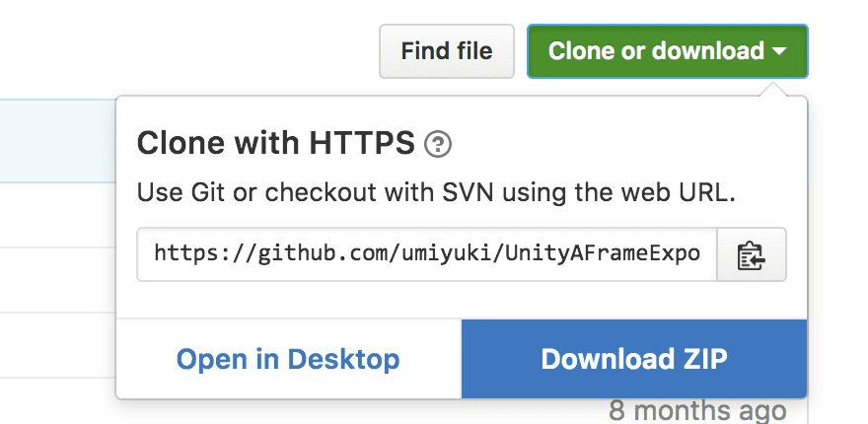Click the caret on Clone or download
Screen dimensions: 868x424
point(779,51)
